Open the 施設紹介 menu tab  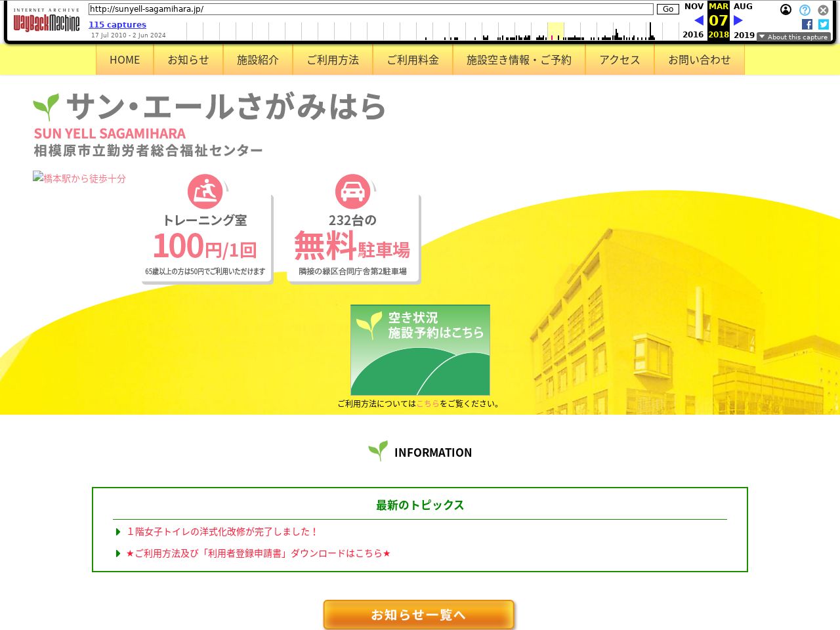coord(258,60)
